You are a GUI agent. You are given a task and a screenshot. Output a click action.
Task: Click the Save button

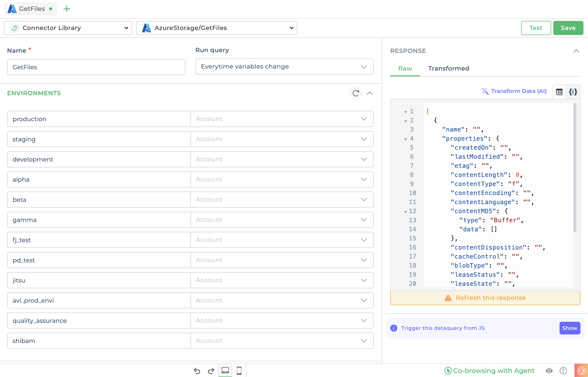coord(568,28)
